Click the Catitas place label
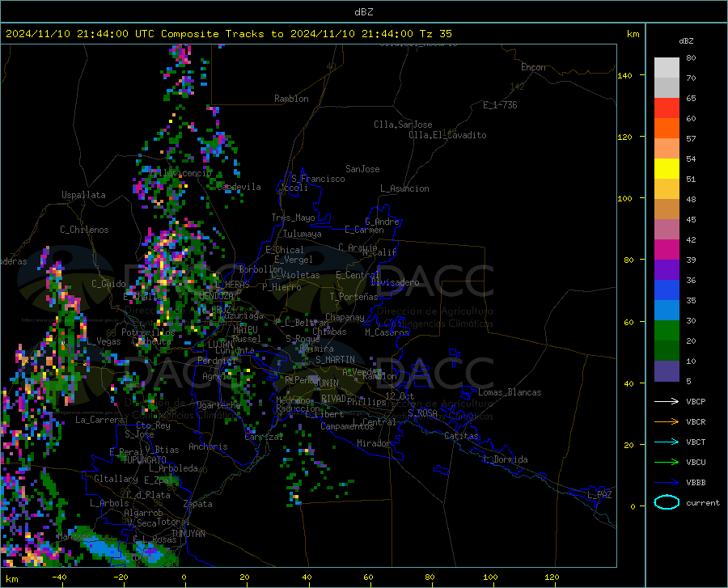The width and height of the screenshot is (728, 588). coord(461,436)
